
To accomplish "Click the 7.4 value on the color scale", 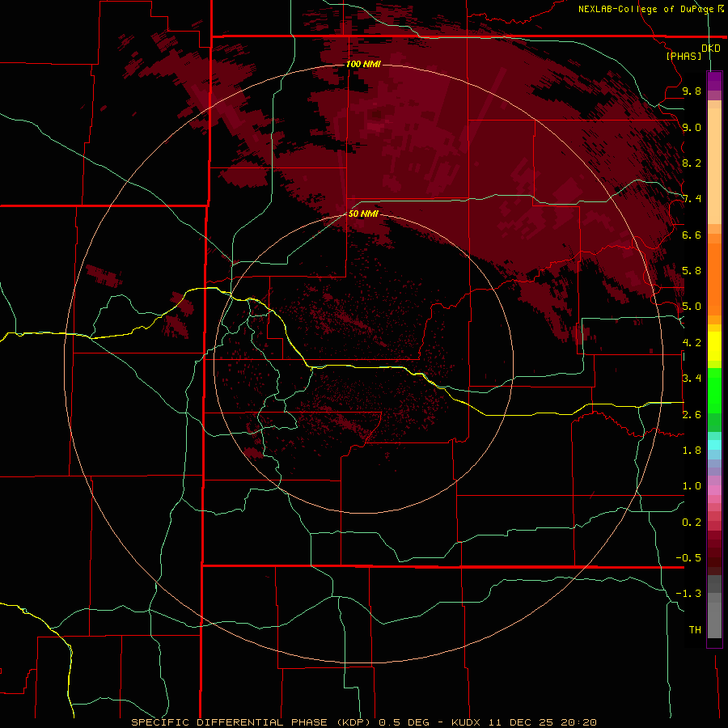I will click(x=692, y=199).
